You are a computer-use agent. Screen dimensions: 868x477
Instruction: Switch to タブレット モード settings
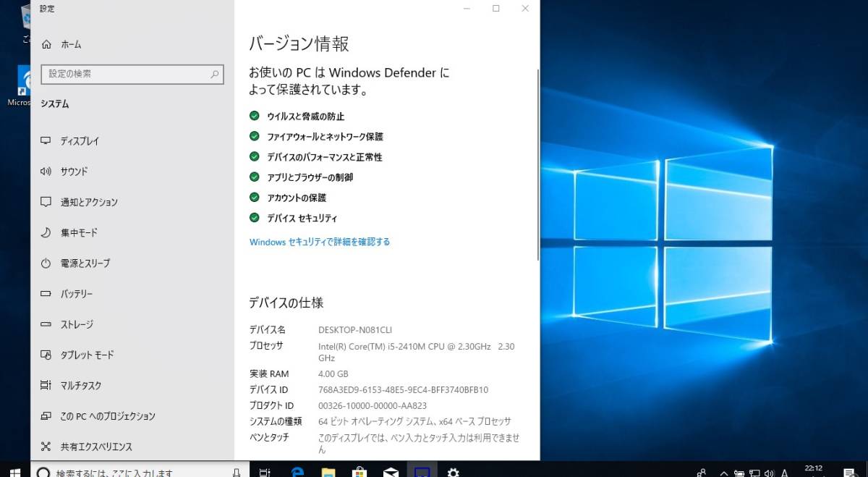click(x=80, y=355)
